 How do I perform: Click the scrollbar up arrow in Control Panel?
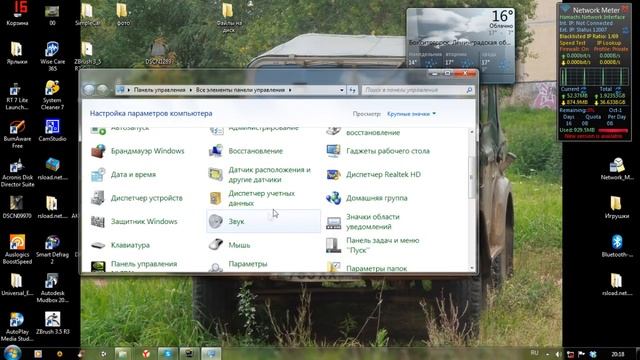pyautogui.click(x=471, y=132)
